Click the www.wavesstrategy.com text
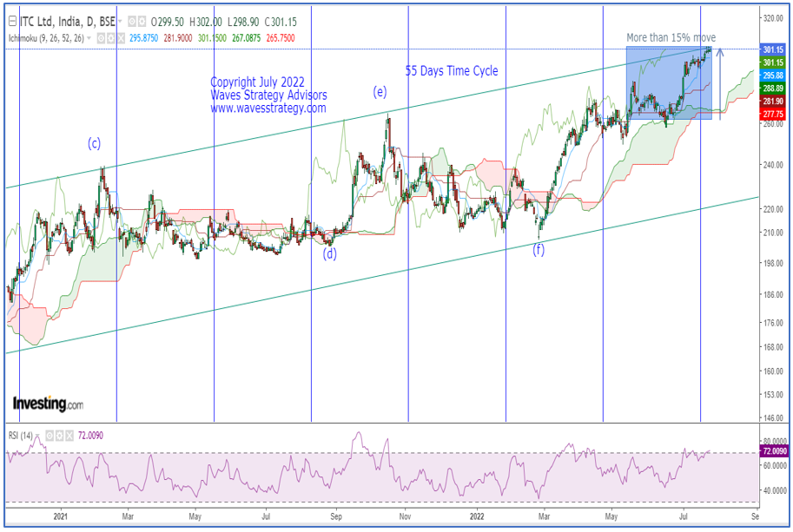793x532 pixels. point(268,108)
